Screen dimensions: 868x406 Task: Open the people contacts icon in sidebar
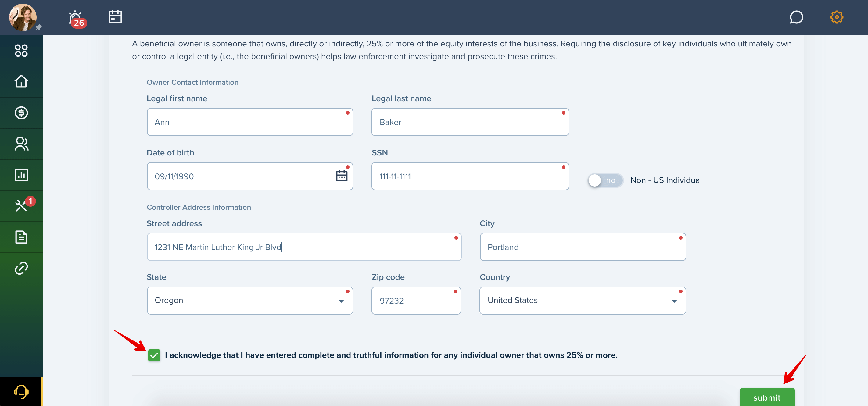(21, 144)
